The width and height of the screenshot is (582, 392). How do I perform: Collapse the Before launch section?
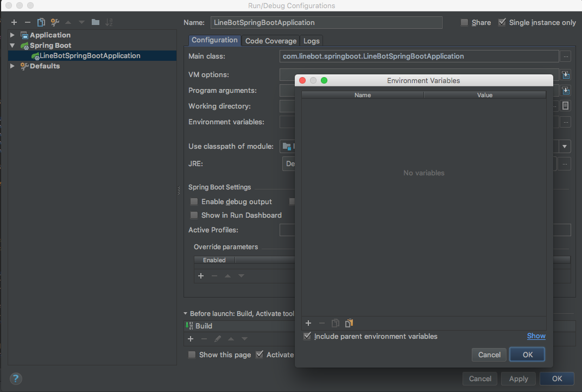click(186, 314)
